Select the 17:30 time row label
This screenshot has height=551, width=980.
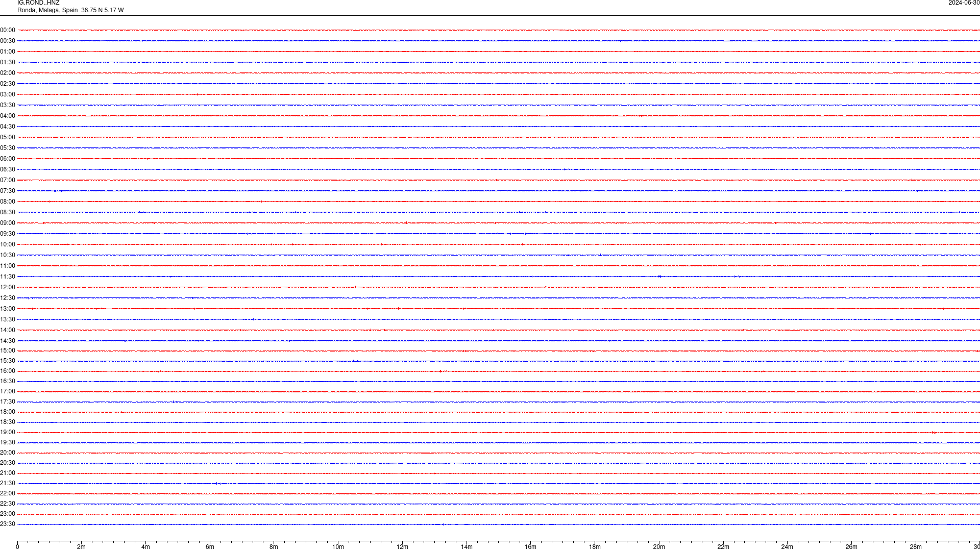[8, 402]
